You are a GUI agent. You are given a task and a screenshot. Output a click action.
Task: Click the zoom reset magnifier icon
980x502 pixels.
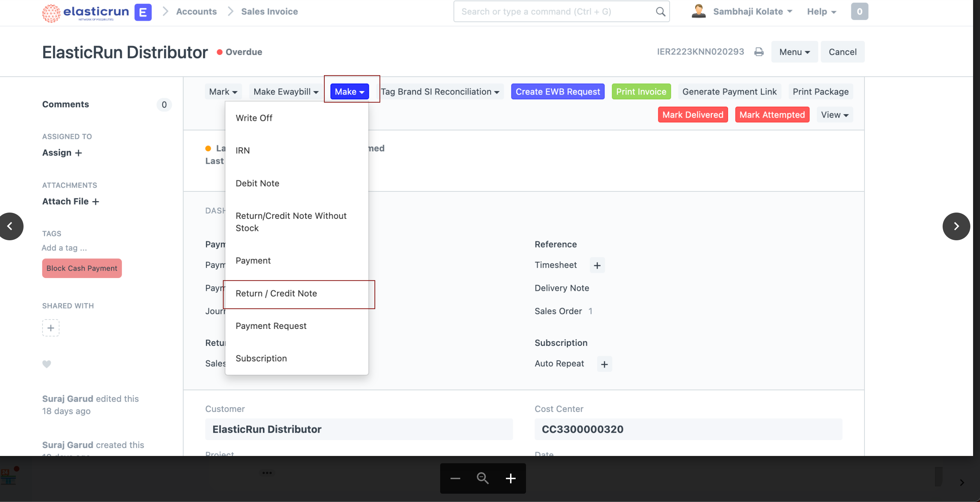pyautogui.click(x=483, y=478)
